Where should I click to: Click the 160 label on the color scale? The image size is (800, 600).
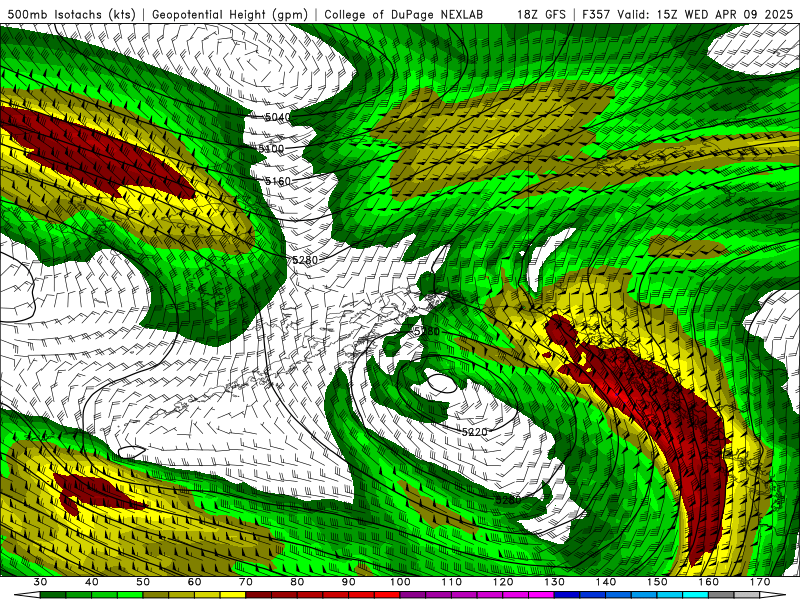pyautogui.click(x=709, y=582)
